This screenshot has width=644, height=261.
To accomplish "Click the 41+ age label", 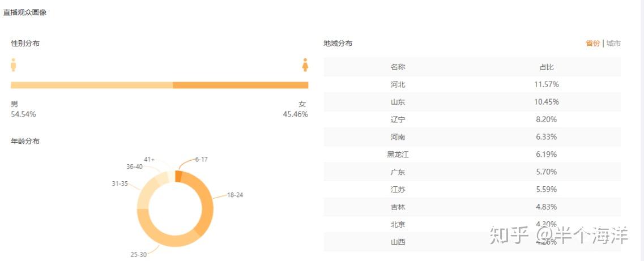I will 150,160.
